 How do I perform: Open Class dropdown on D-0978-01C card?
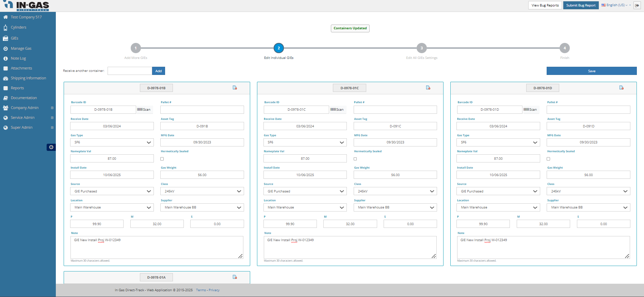[395, 191]
